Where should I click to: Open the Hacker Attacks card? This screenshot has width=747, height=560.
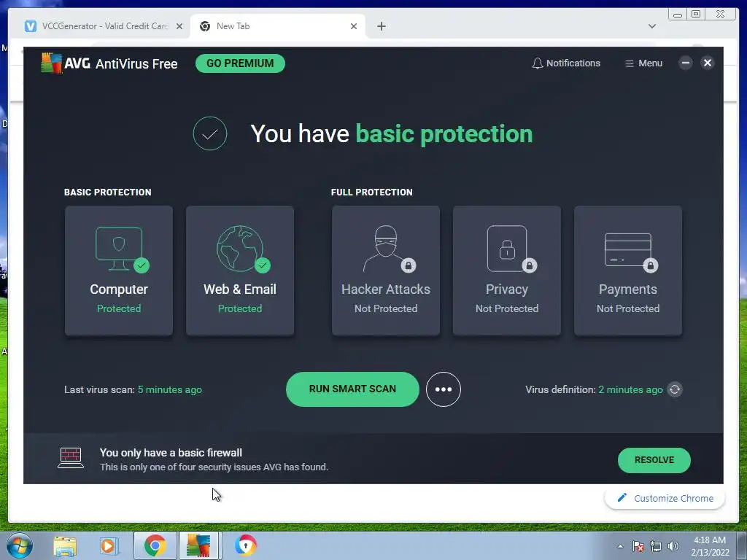(x=386, y=271)
